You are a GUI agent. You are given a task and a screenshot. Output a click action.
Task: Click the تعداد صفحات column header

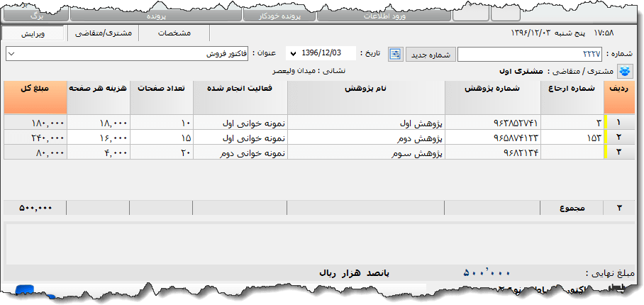click(x=161, y=97)
